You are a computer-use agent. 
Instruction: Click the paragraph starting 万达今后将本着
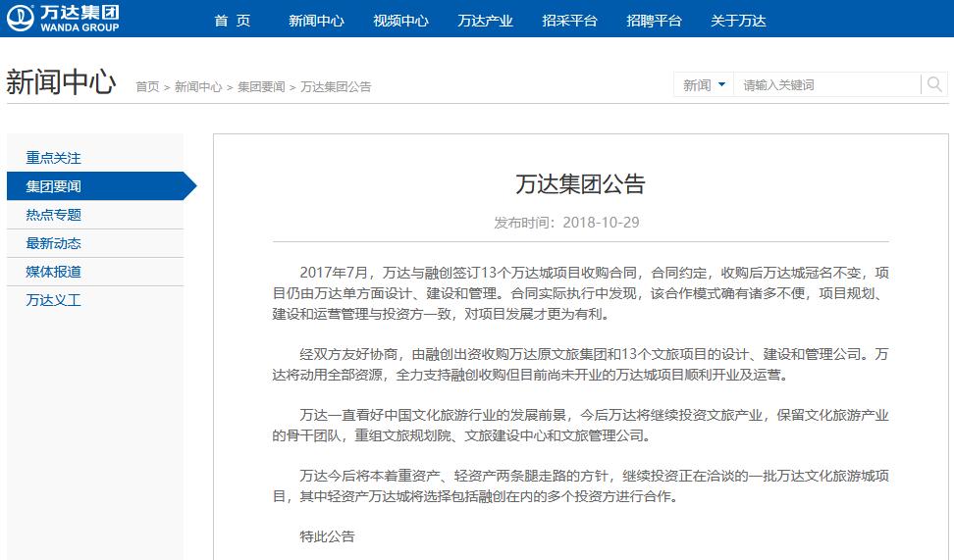point(580,485)
